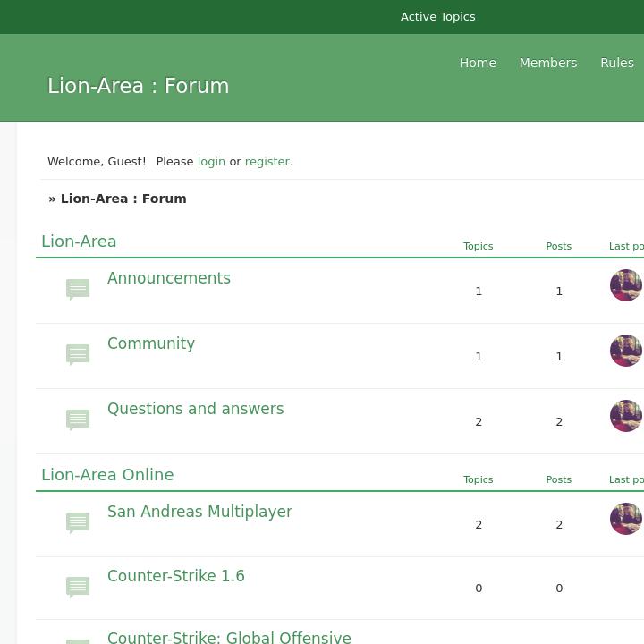Screen dimensions: 644x644
Task: Open the Rules page
Action: click(617, 63)
